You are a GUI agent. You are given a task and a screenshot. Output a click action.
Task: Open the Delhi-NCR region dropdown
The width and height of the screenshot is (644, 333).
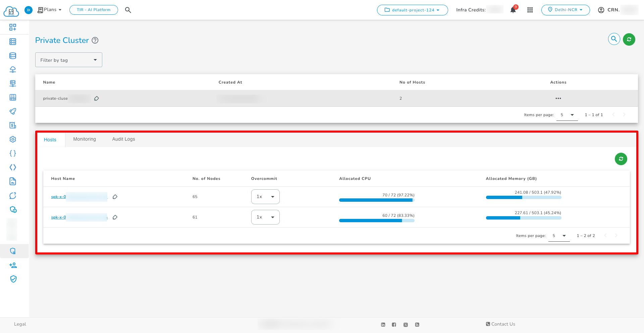[566, 10]
